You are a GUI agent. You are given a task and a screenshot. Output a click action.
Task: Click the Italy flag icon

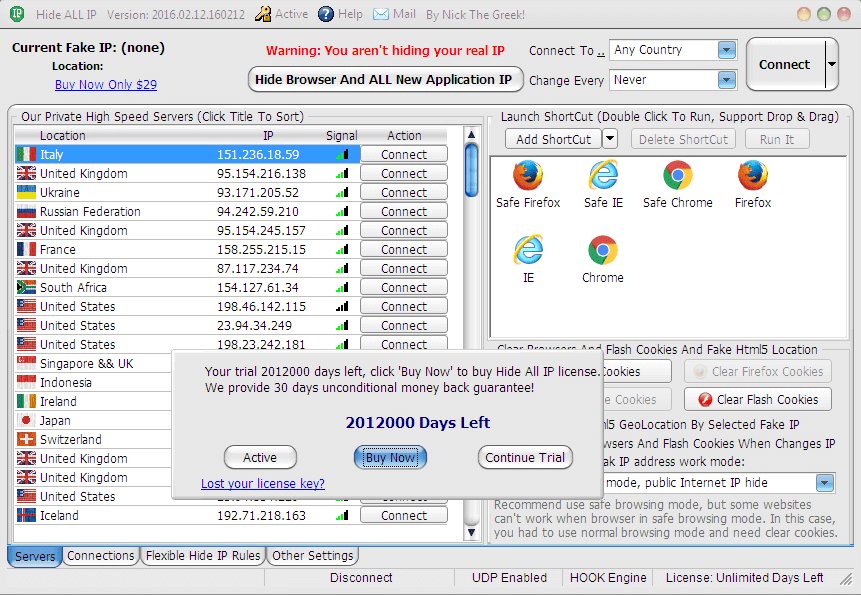(26, 155)
